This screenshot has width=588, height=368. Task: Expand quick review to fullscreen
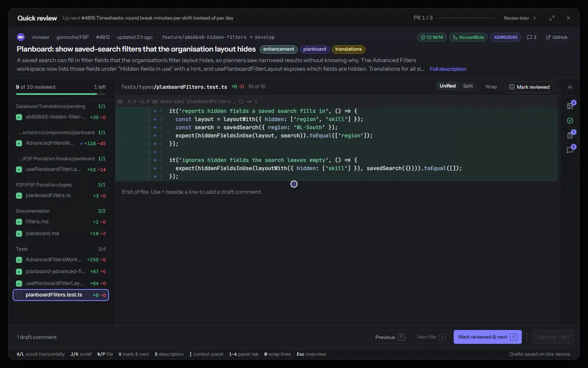coord(552,18)
